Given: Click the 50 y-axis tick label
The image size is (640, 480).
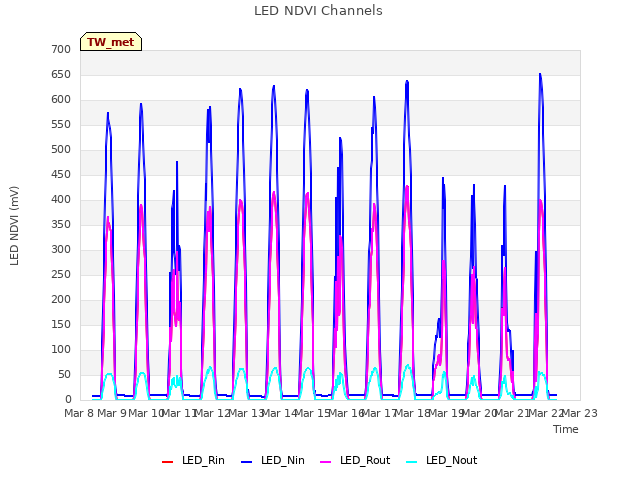Looking at the screenshot, I should [x=64, y=374].
